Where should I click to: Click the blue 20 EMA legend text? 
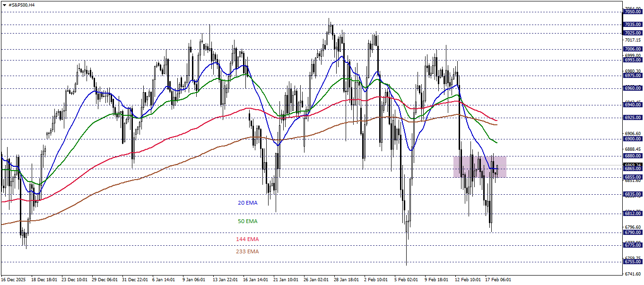[248, 203]
